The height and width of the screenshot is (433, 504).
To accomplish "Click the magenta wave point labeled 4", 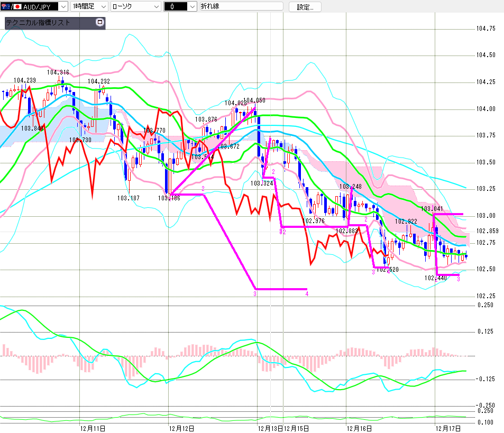I will point(307,293).
